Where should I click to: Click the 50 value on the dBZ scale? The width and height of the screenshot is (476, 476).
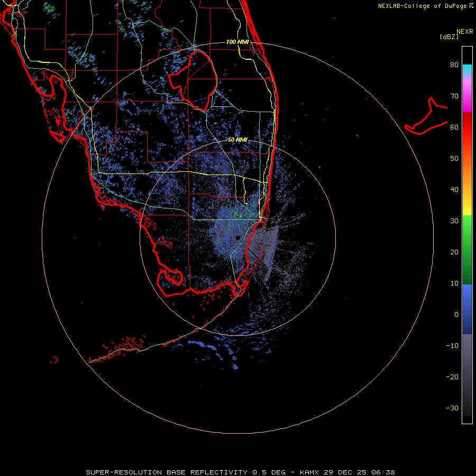coord(454,159)
